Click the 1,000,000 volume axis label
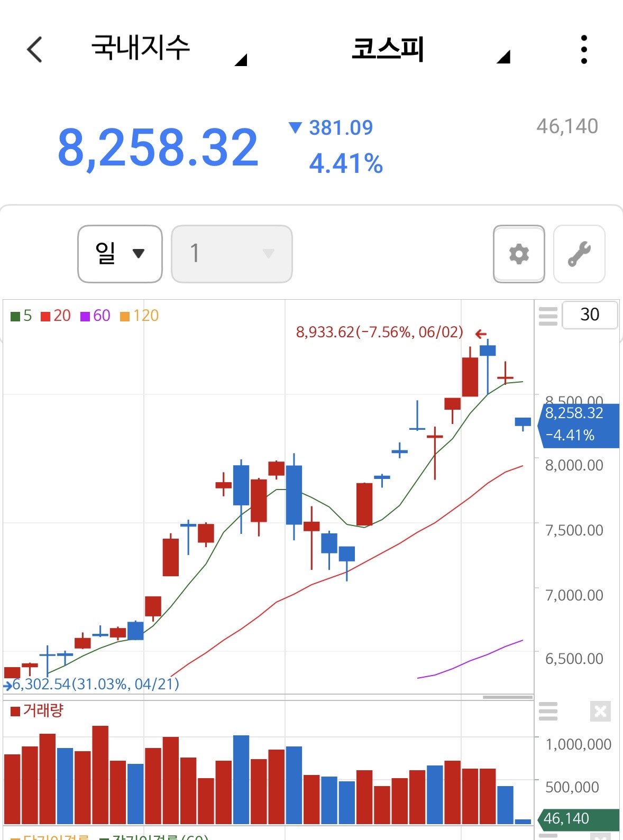The height and width of the screenshot is (840, 623). click(x=579, y=744)
